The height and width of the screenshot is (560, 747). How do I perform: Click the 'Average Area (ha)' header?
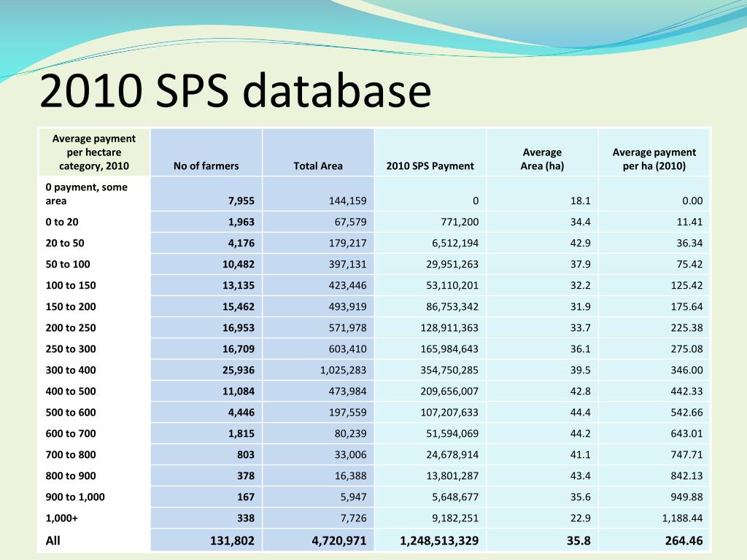[542, 159]
